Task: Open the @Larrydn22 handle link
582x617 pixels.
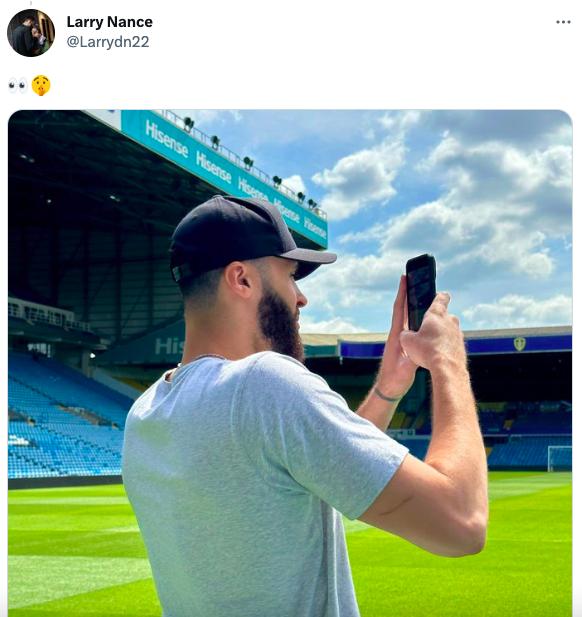Action: [108, 42]
